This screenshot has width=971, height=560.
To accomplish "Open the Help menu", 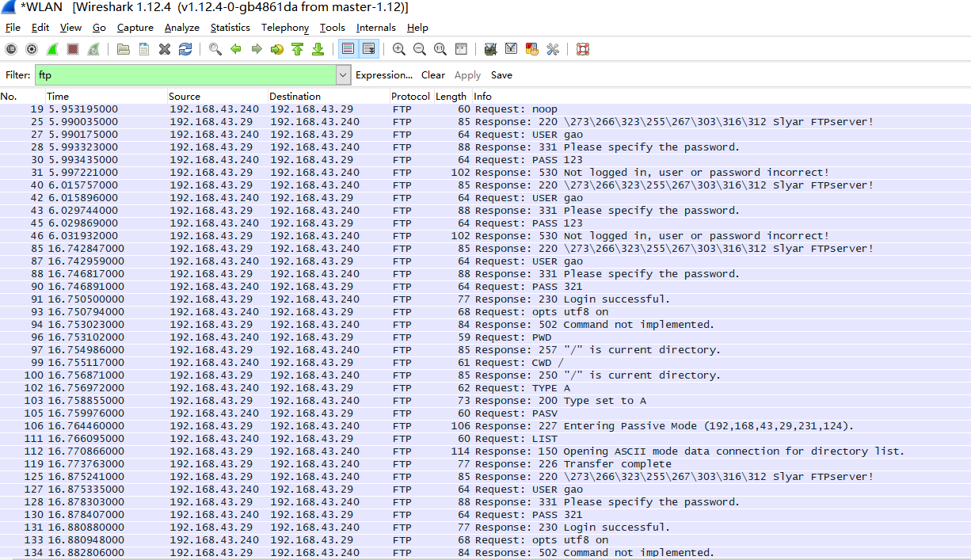I will coord(417,28).
